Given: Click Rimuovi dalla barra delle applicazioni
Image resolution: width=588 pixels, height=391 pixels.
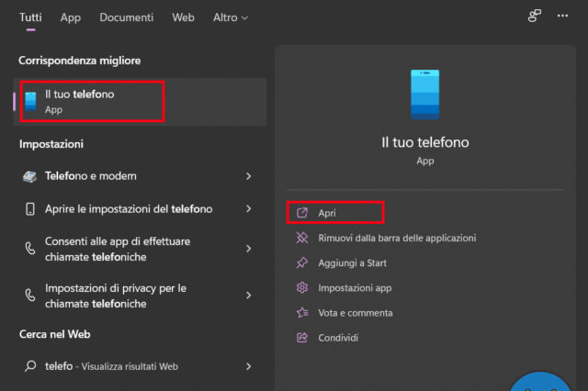Looking at the screenshot, I should point(397,238).
